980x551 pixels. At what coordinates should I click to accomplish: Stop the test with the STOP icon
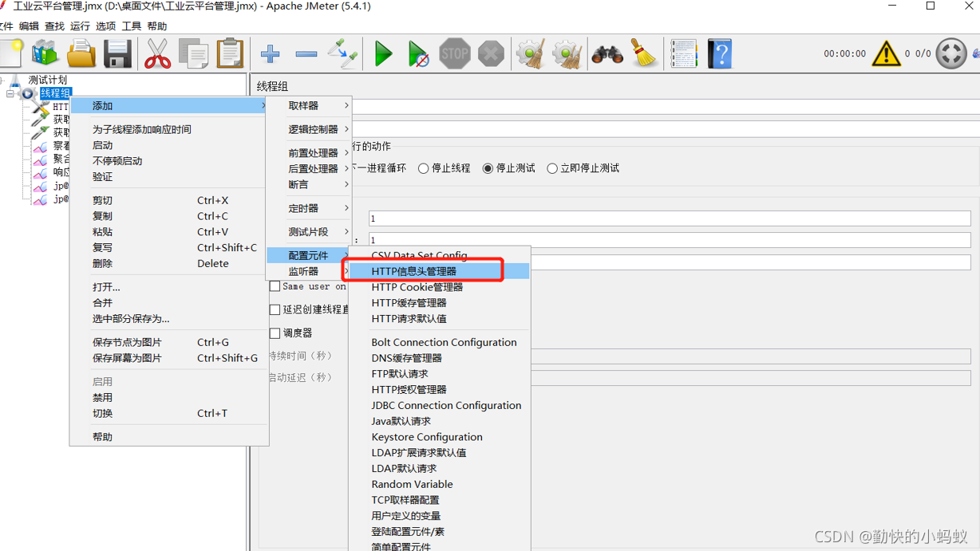(x=455, y=54)
